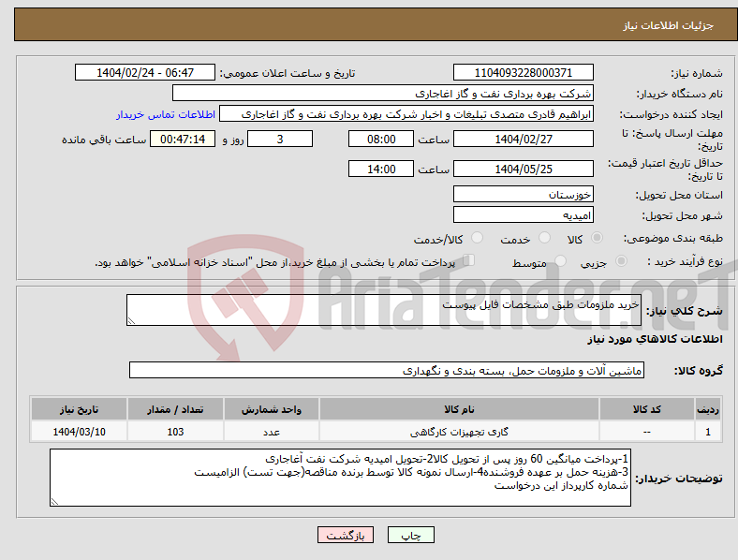Click the buyer organization name field

click(383, 93)
